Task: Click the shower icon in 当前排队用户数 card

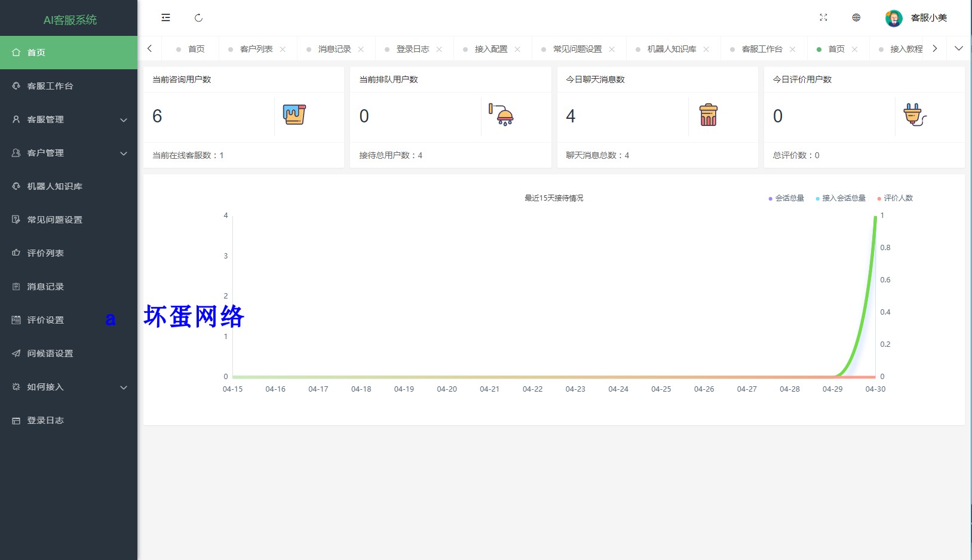Action: click(501, 115)
